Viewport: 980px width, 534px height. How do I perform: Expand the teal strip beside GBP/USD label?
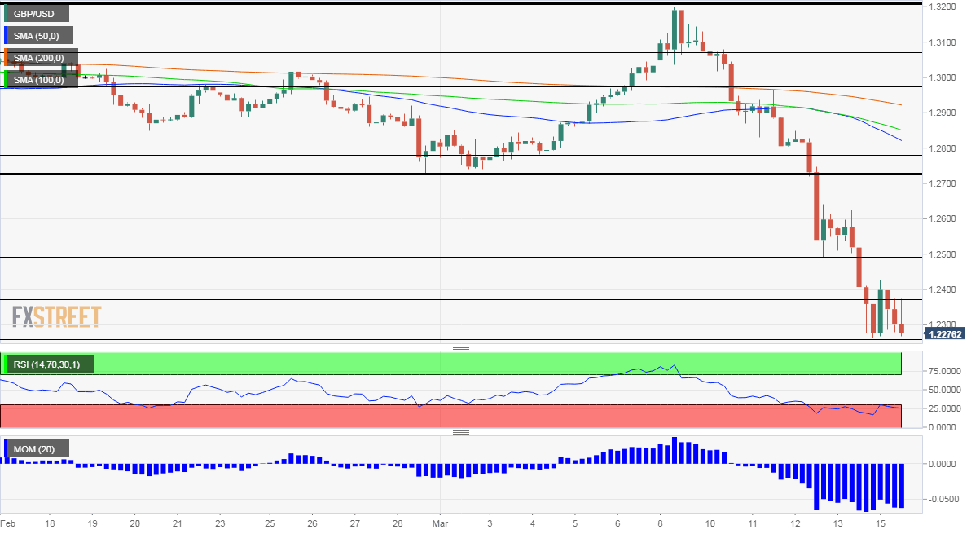(x=4, y=13)
